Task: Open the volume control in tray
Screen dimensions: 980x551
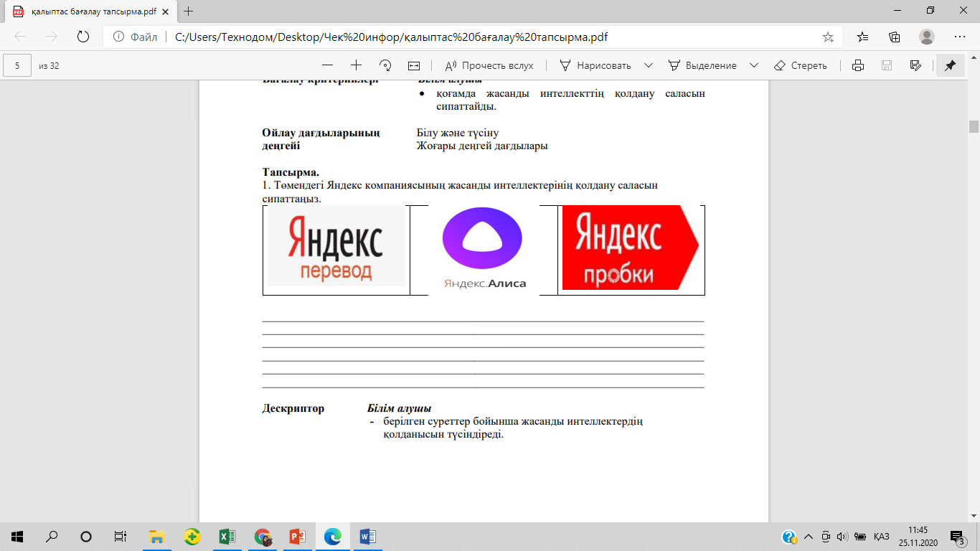Action: click(843, 537)
